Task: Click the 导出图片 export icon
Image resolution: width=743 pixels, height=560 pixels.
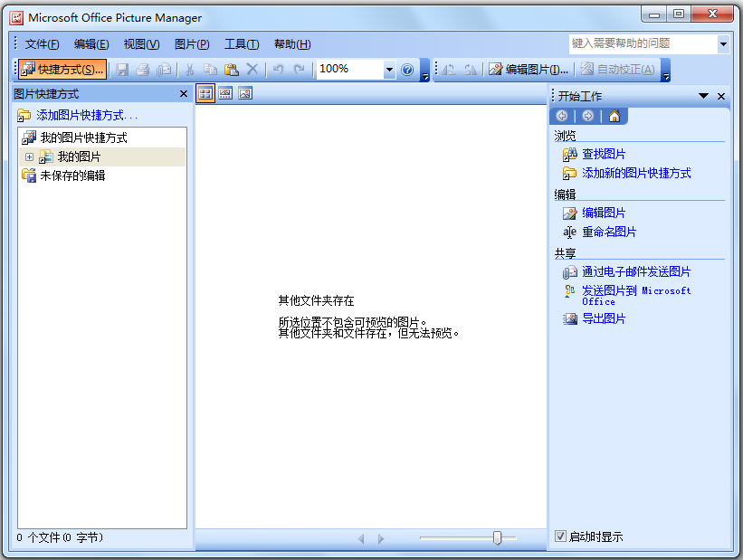Action: 569,318
